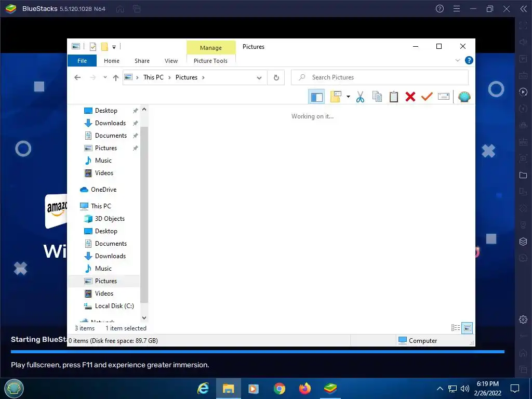Unpin Desktop from Quick access
532x399 pixels.
click(136, 111)
